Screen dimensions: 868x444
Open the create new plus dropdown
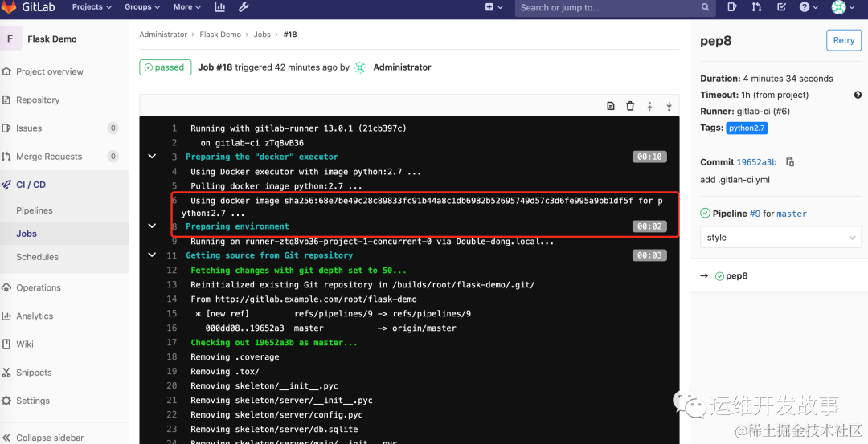[x=493, y=7]
